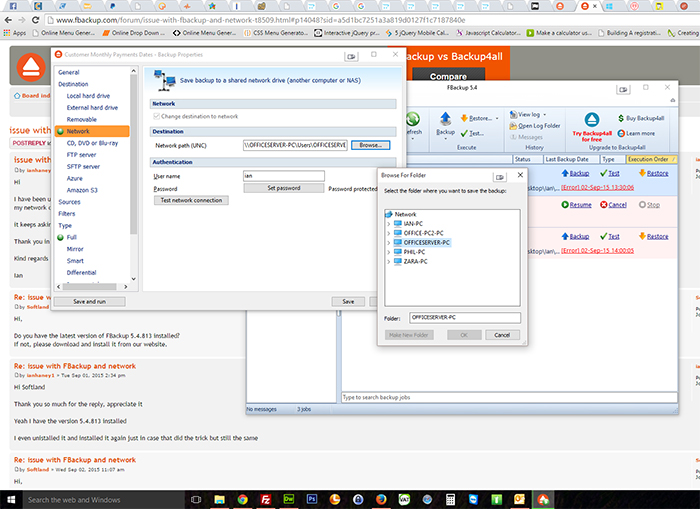Open the Error 02-Sep-15 13:30:06 link
Image resolution: width=700 pixels, height=509 pixels.
click(597, 188)
